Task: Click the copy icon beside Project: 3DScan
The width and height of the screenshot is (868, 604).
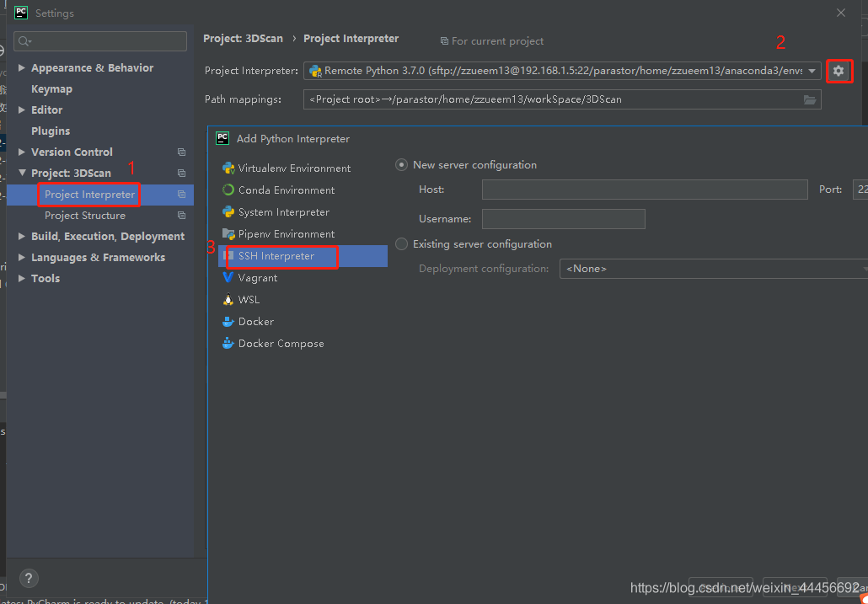Action: coord(181,174)
